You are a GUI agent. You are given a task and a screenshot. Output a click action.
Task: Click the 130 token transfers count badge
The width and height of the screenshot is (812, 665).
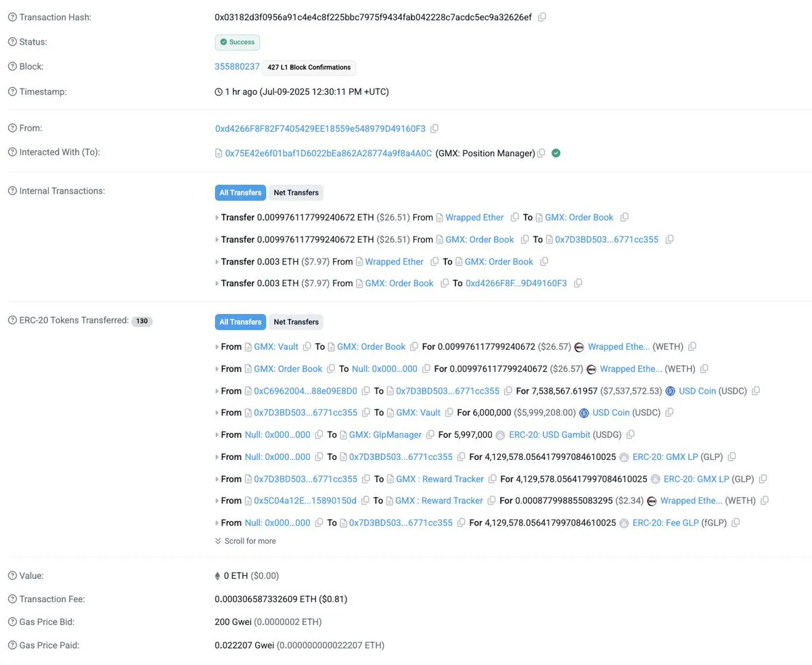[x=141, y=321]
